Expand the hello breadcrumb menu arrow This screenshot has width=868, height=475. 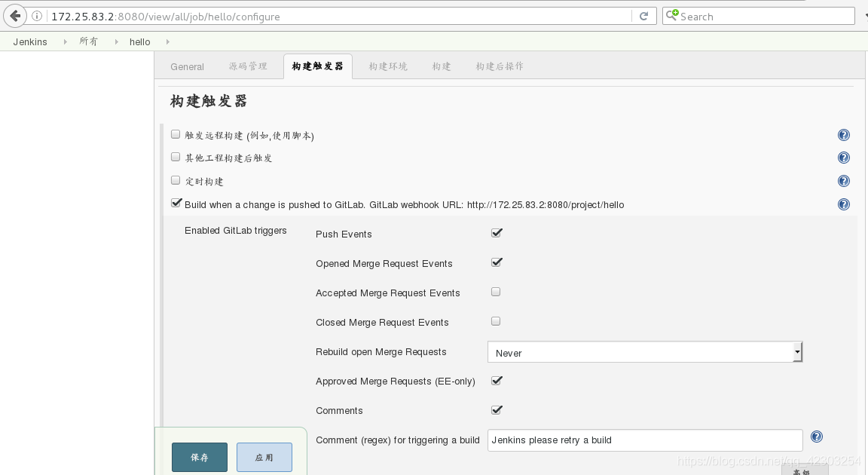(x=168, y=41)
